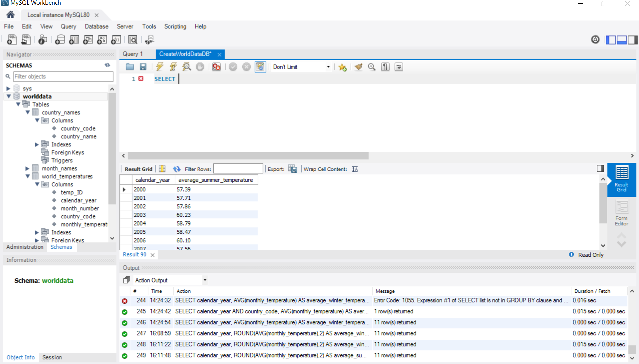Reconnect to DBMS toolbar icon

tap(150, 40)
